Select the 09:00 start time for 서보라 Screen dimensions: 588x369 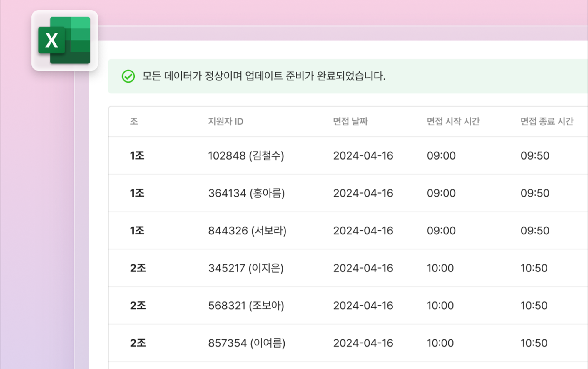(441, 231)
